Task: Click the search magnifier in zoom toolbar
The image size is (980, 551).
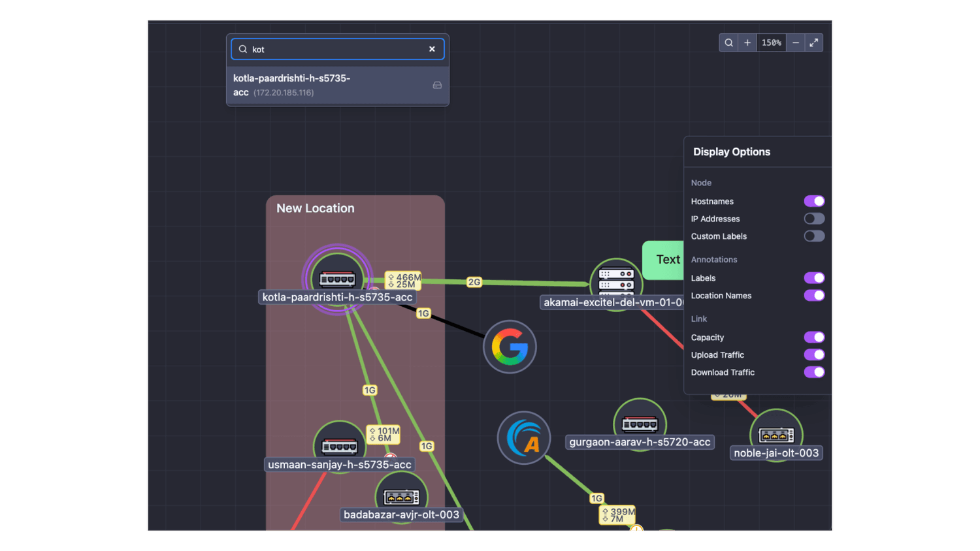Action: (728, 43)
